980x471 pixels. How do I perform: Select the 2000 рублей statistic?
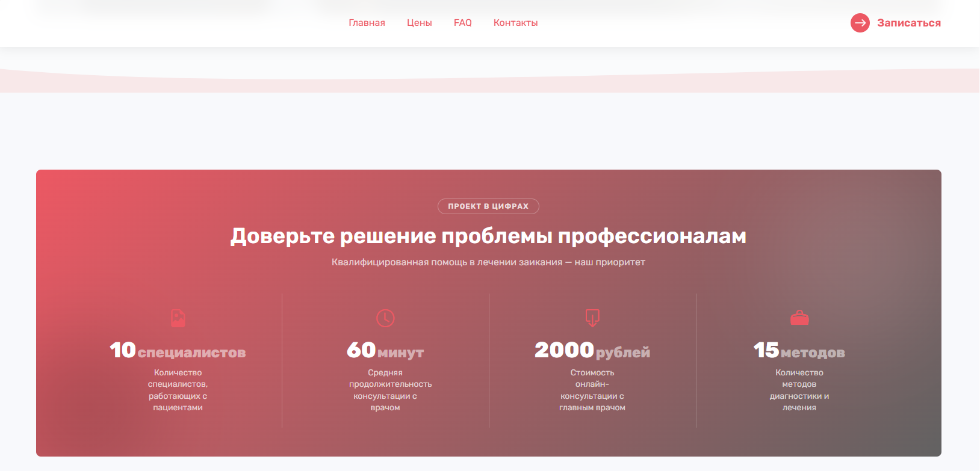pyautogui.click(x=592, y=351)
